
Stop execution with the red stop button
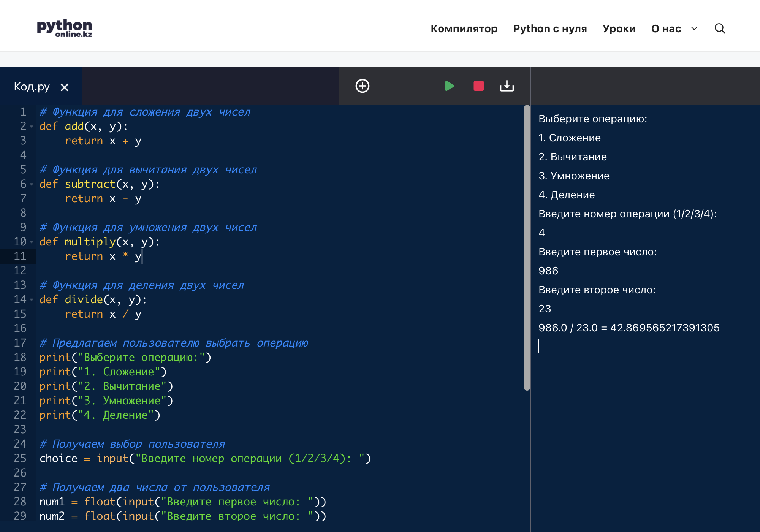[478, 86]
